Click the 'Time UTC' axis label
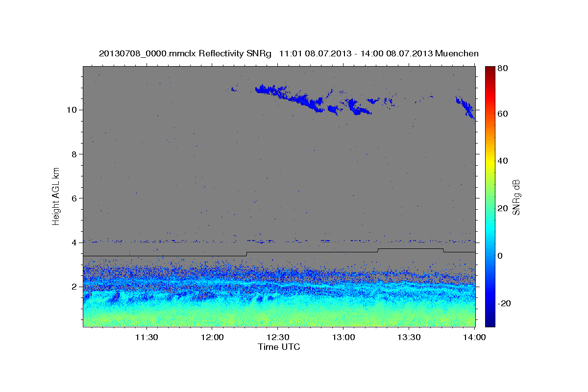 pos(279,347)
